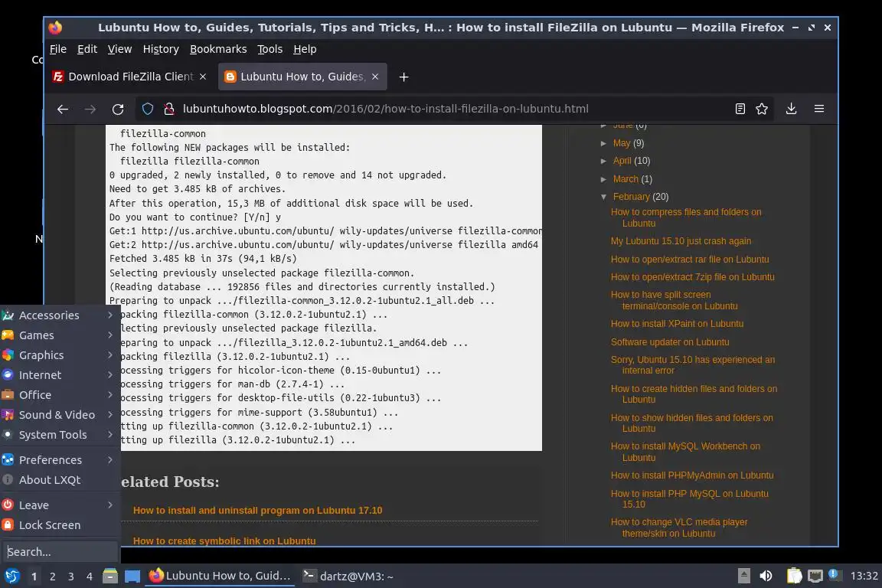
Task: Reload the current page
Action: point(118,109)
